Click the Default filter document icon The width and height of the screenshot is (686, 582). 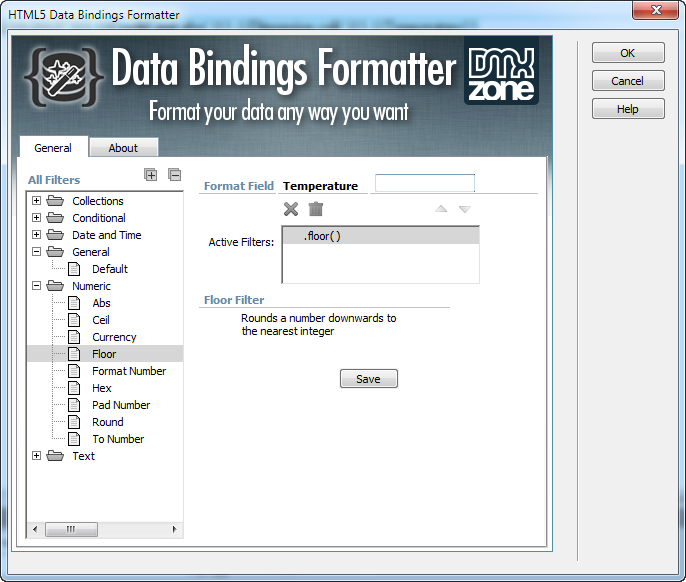pyautogui.click(x=74, y=269)
